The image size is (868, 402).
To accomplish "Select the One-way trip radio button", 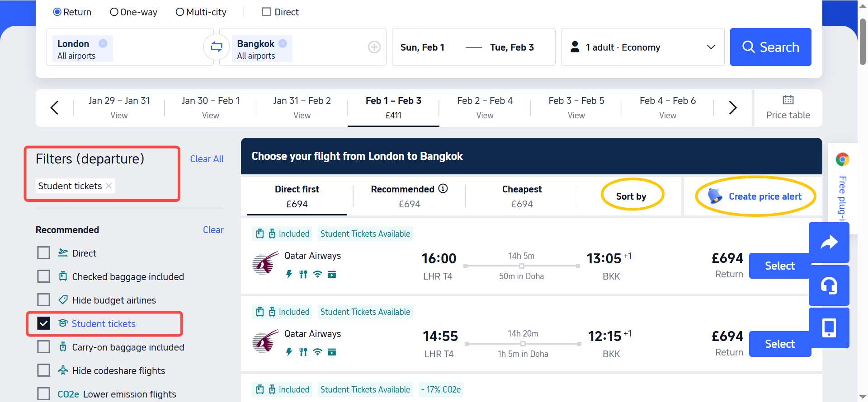I will (x=114, y=12).
